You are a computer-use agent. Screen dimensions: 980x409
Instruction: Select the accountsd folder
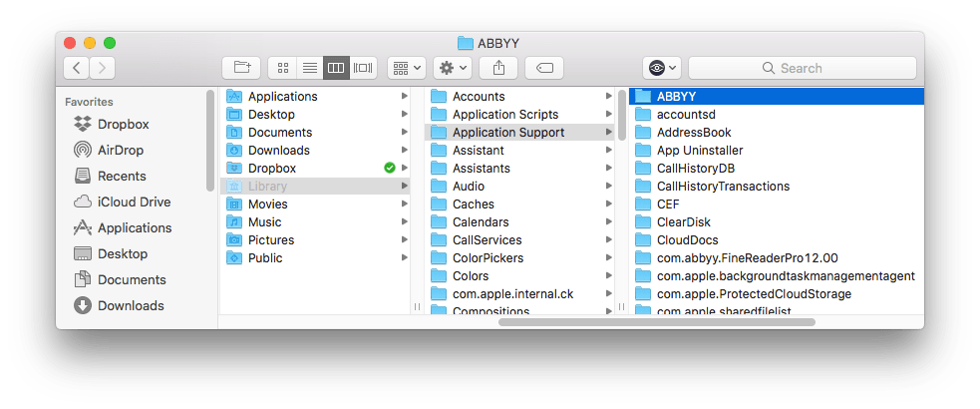click(777, 115)
